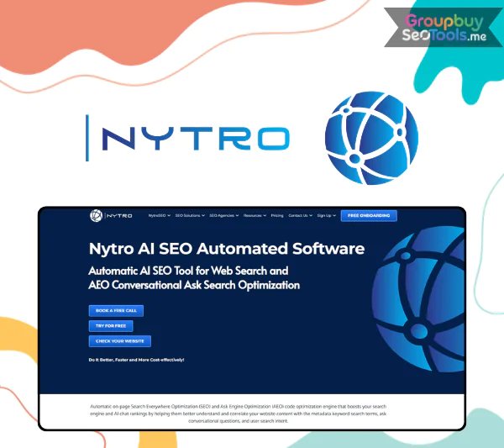Click the FREE ONBOARDING button
Screen dimensions: 504x448
pyautogui.click(x=369, y=215)
